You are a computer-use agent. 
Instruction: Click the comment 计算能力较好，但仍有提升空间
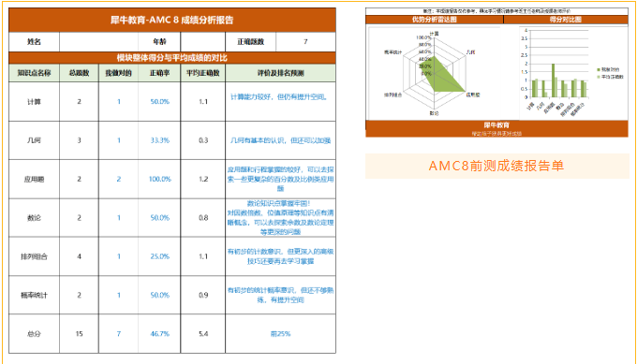pos(279,97)
